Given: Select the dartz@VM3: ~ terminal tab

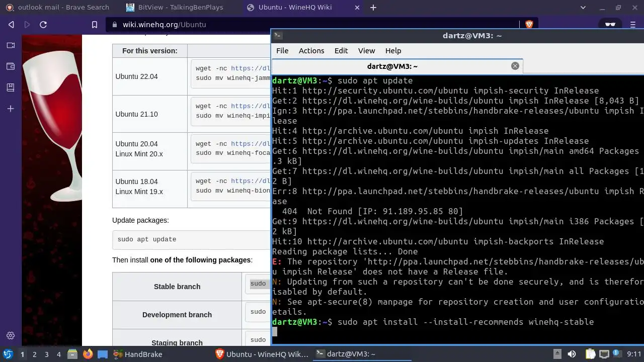Looking at the screenshot, I should pos(392,66).
